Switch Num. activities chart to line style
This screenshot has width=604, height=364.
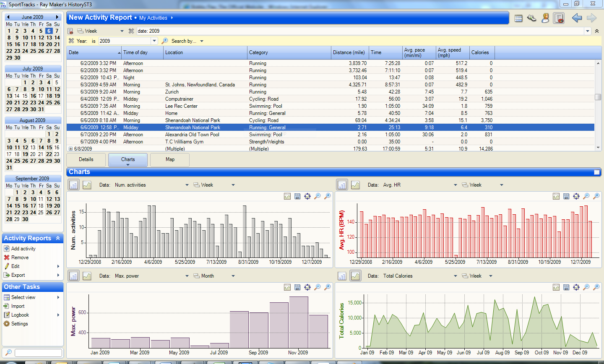click(x=87, y=185)
